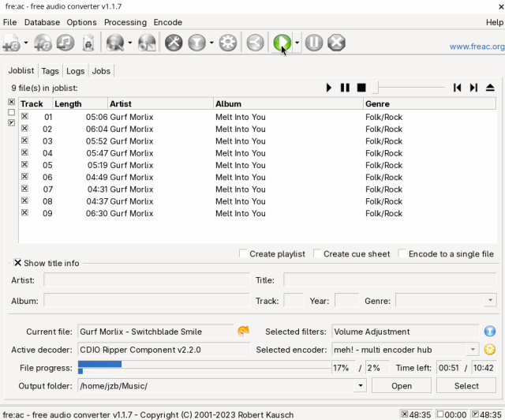Stop encoding with the toolbar X icon

(x=336, y=43)
